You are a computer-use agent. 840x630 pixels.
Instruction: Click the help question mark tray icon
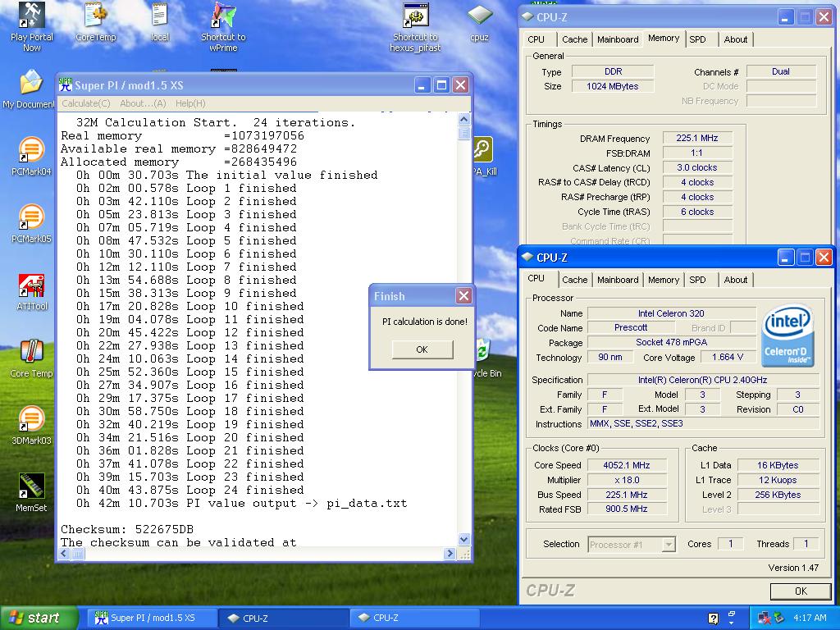[713, 618]
